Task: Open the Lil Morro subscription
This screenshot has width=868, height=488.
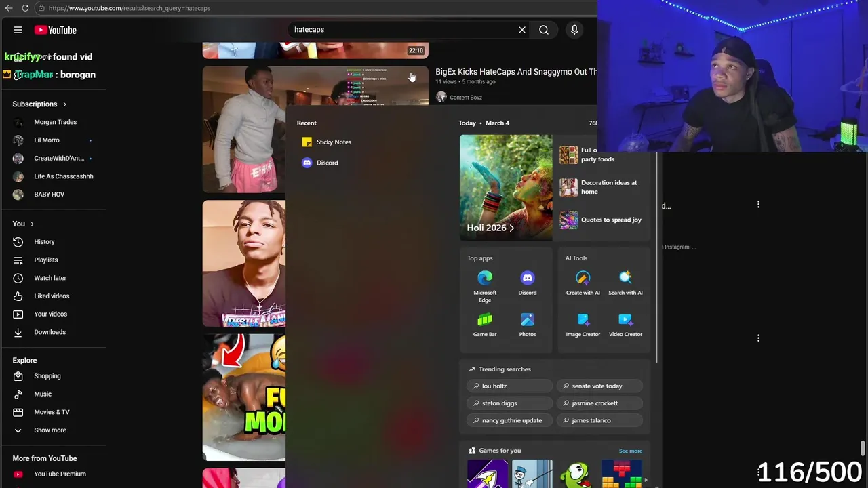Action: coord(47,140)
